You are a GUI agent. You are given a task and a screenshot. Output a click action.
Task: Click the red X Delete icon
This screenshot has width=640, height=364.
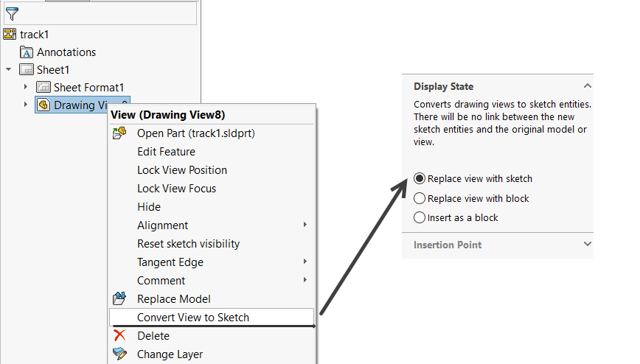coord(119,335)
